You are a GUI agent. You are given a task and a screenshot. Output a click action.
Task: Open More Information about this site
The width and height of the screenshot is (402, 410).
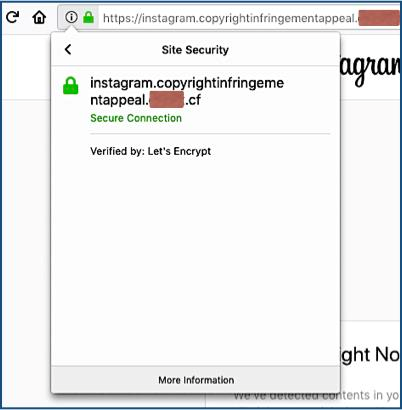point(196,380)
